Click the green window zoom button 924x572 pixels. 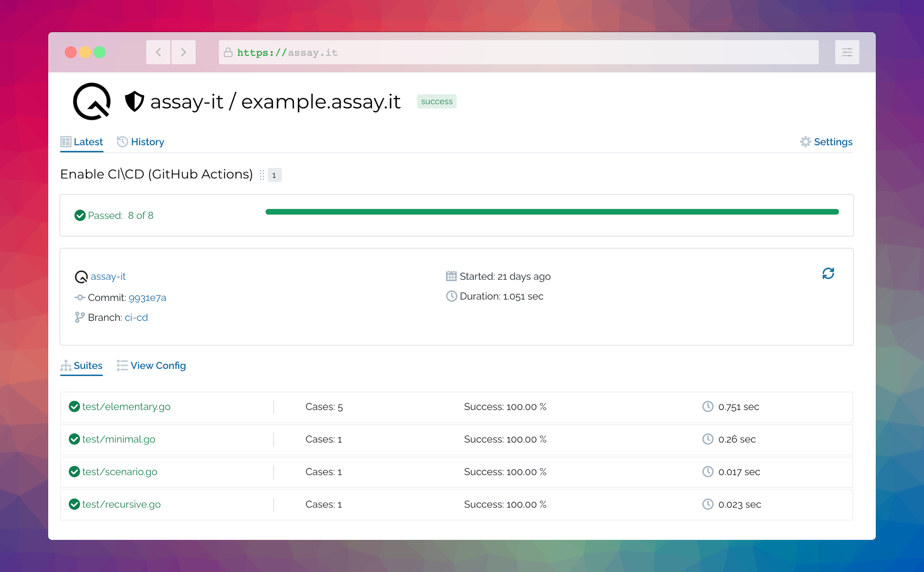point(100,52)
